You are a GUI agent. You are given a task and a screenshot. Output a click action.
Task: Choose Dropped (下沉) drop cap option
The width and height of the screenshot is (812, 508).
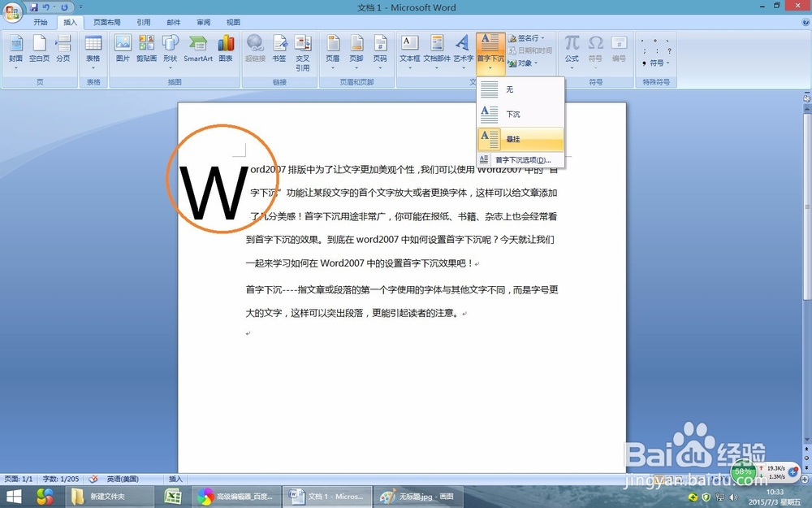point(520,114)
